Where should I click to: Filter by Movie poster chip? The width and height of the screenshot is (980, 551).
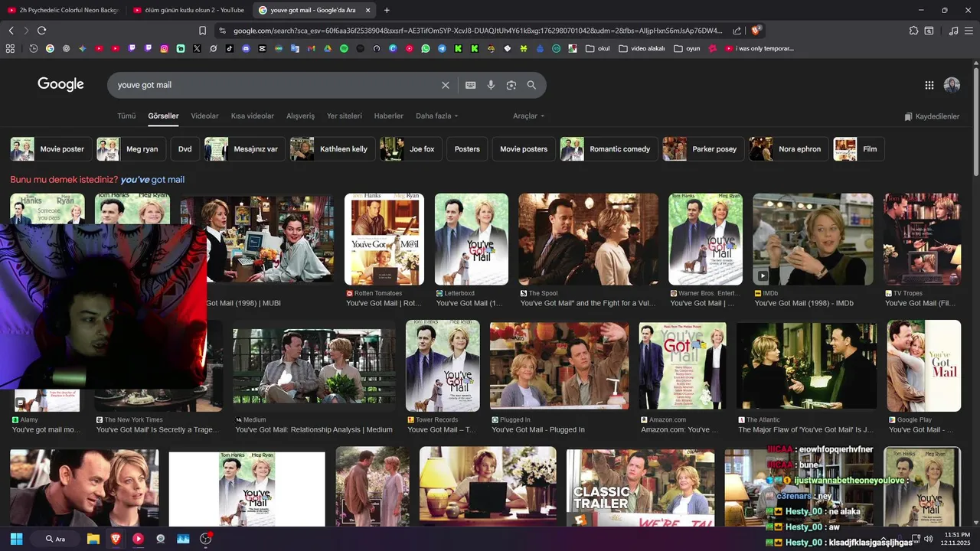tap(51, 149)
